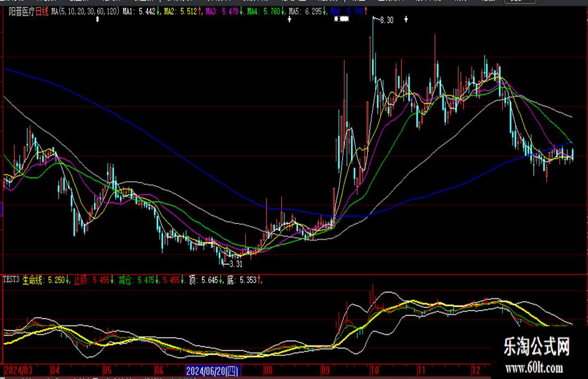Click the highlighted 2024/06/20 date marker
The width and height of the screenshot is (588, 379).
point(212,372)
